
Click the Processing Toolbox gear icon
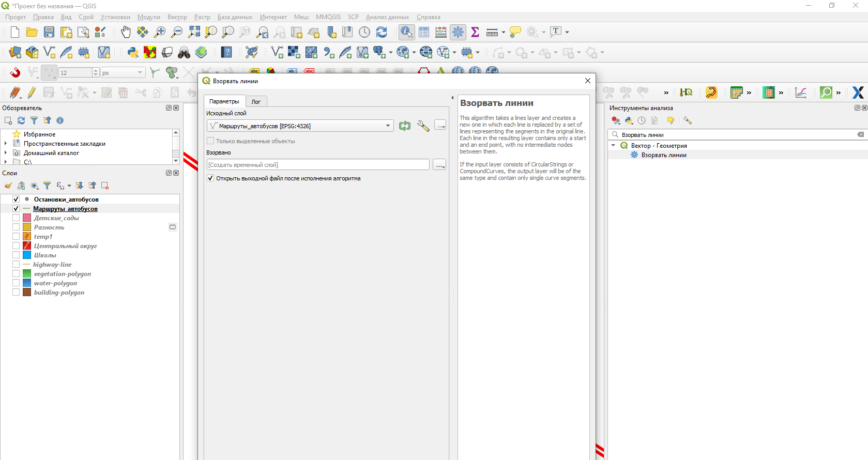coord(458,32)
